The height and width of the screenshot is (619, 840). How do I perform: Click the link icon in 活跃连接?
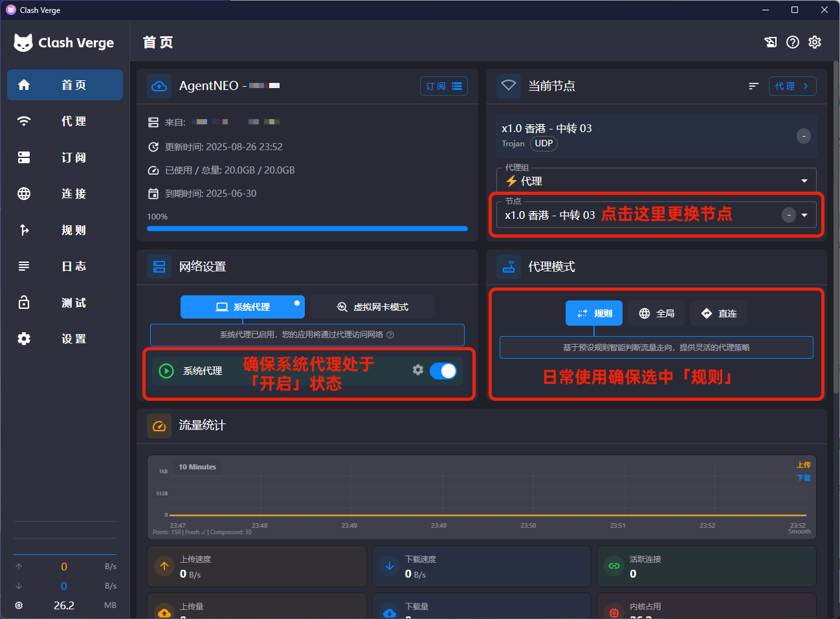[614, 566]
